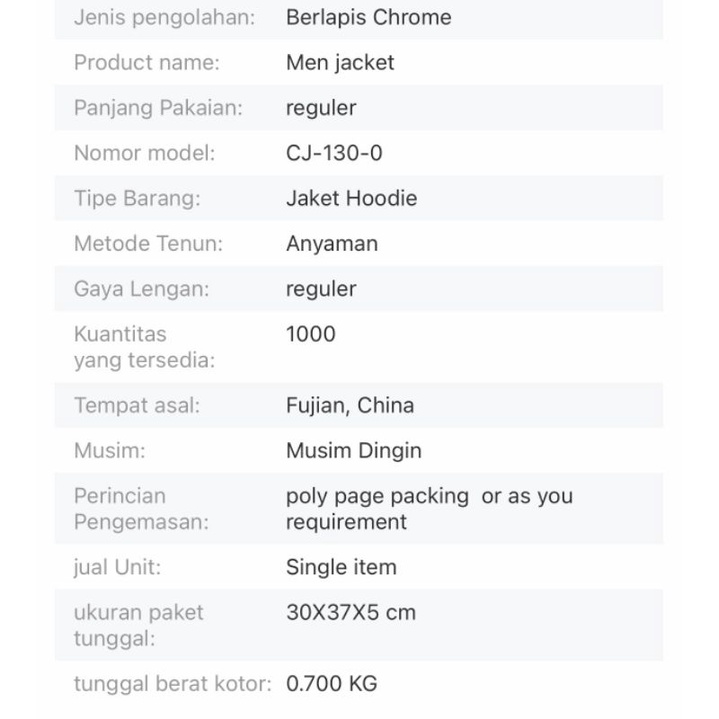Select the Tempat asal label
The image size is (719, 719).
point(137,405)
